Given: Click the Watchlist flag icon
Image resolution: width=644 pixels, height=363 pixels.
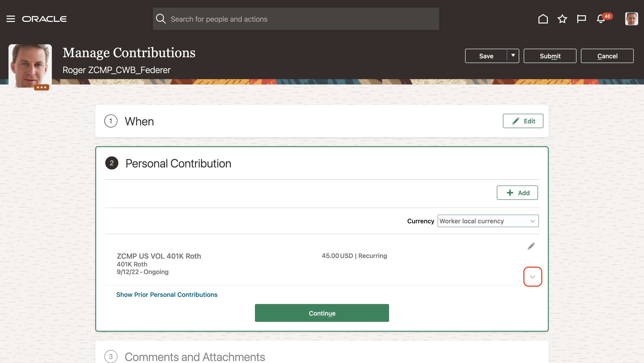Looking at the screenshot, I should 581,19.
